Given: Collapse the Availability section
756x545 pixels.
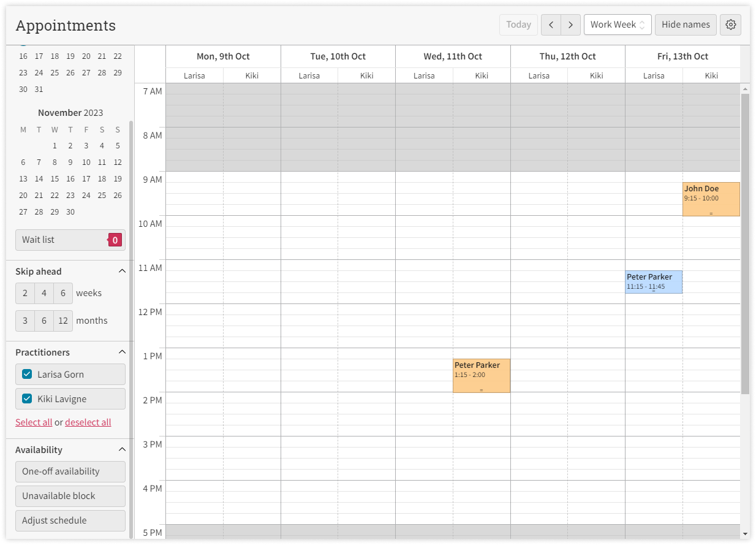Looking at the screenshot, I should coord(122,449).
